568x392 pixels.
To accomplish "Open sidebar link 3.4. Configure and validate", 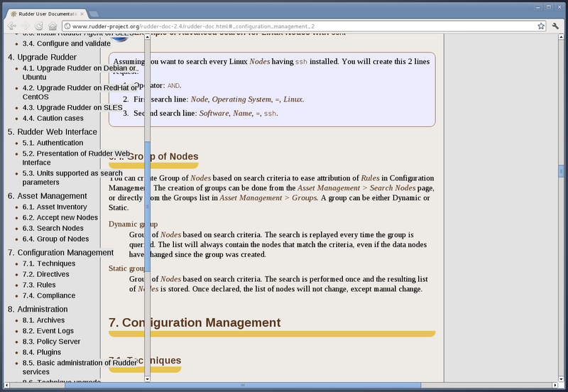I will [66, 43].
